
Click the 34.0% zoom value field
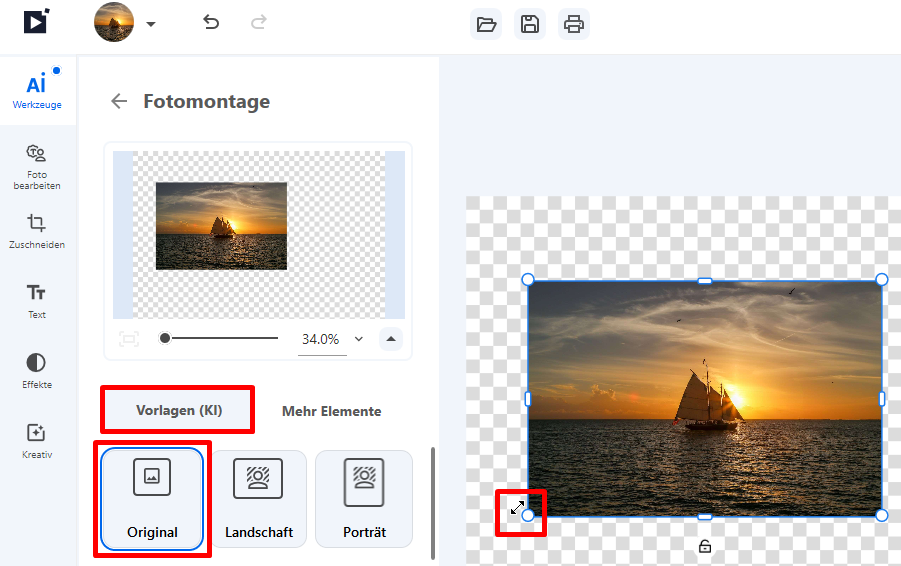pos(321,340)
